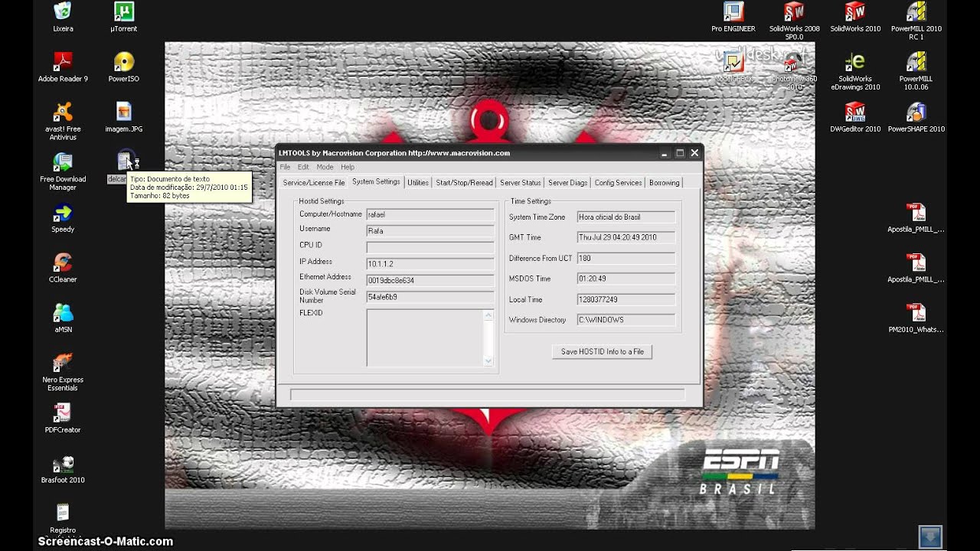The image size is (980, 551).
Task: Switch to the Utilities tab
Action: click(x=418, y=183)
